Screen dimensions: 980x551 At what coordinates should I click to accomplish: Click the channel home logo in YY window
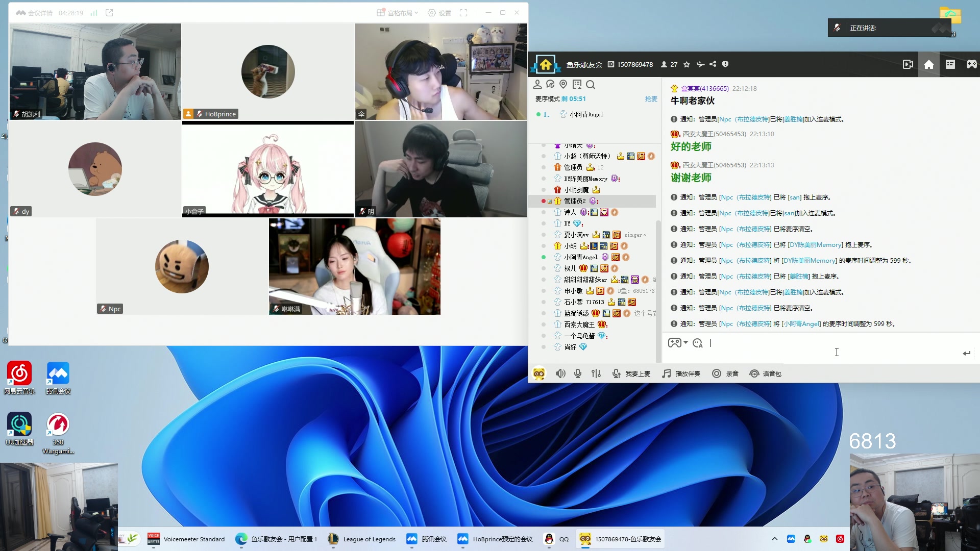[x=545, y=64]
